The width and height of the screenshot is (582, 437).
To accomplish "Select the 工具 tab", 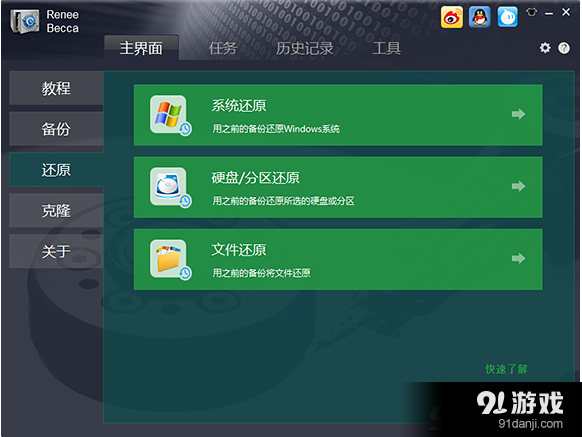I will 386,48.
